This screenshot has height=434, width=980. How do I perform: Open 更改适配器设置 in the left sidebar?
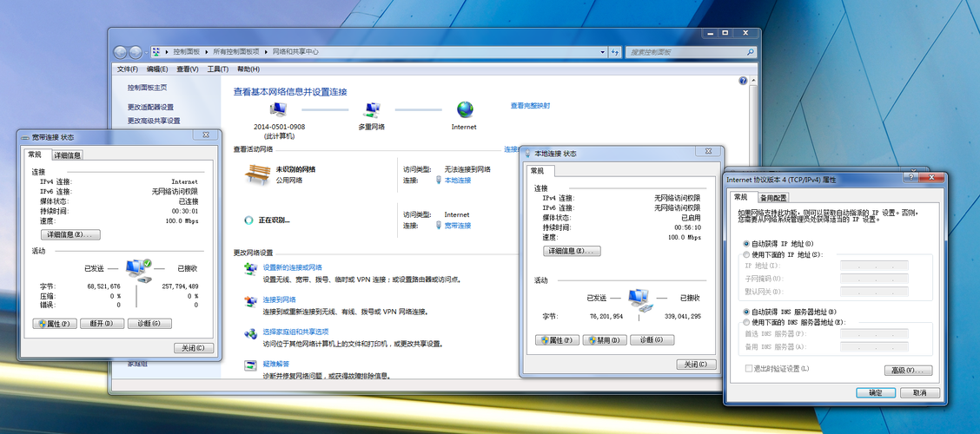coord(150,108)
